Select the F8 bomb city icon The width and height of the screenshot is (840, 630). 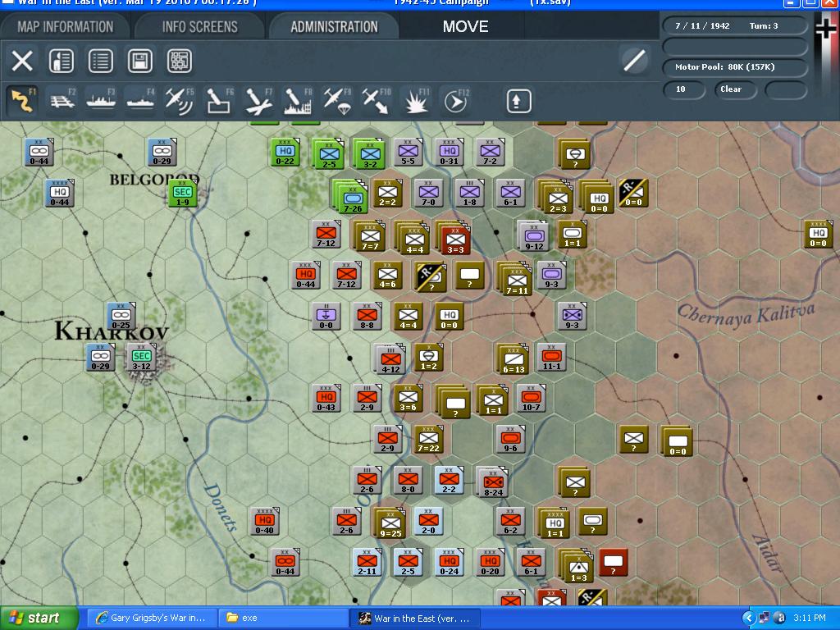pyautogui.click(x=298, y=100)
